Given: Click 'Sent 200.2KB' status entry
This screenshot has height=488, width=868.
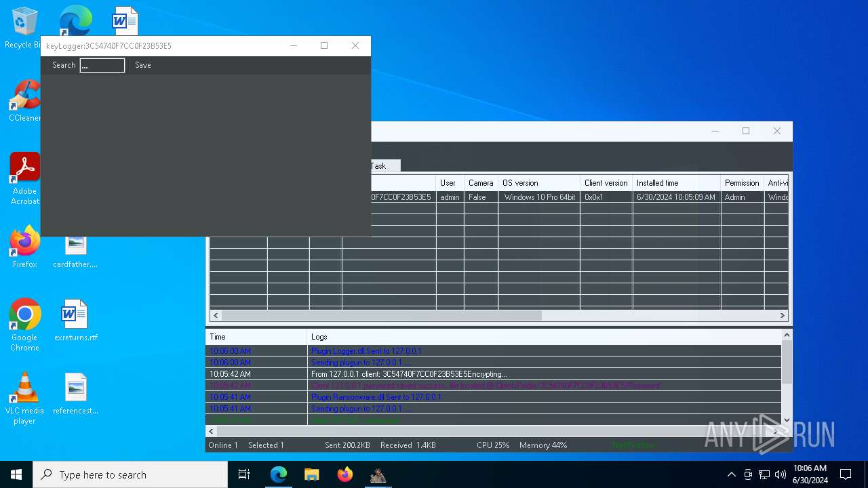Looking at the screenshot, I should pos(347,445).
